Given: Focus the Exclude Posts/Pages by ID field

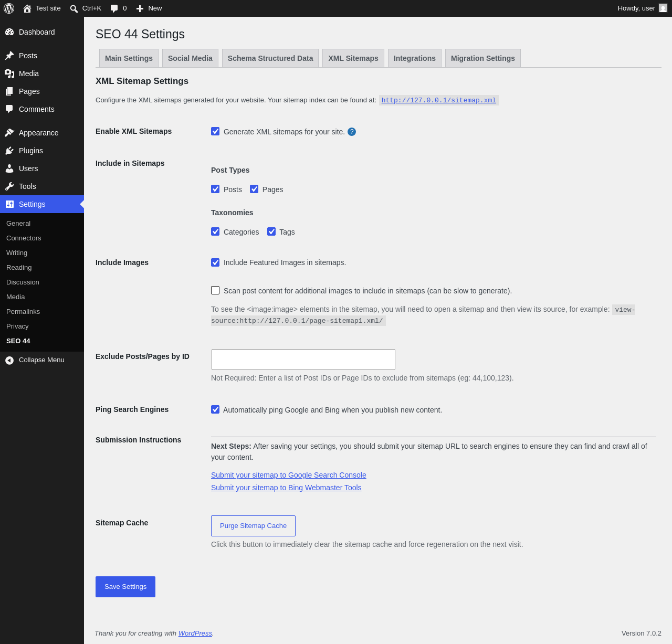Looking at the screenshot, I should 303,360.
